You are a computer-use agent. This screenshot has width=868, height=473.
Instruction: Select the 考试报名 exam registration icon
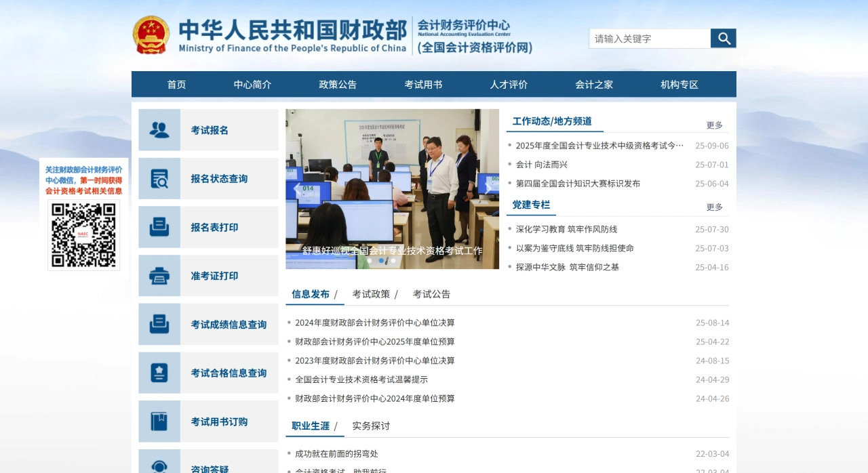159,129
